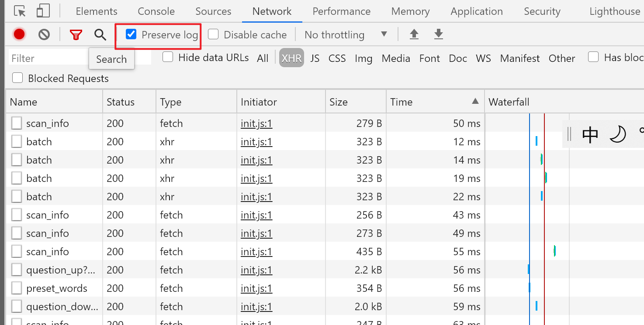
Task: Uncheck the Preserve log checkbox
Action: tap(131, 34)
